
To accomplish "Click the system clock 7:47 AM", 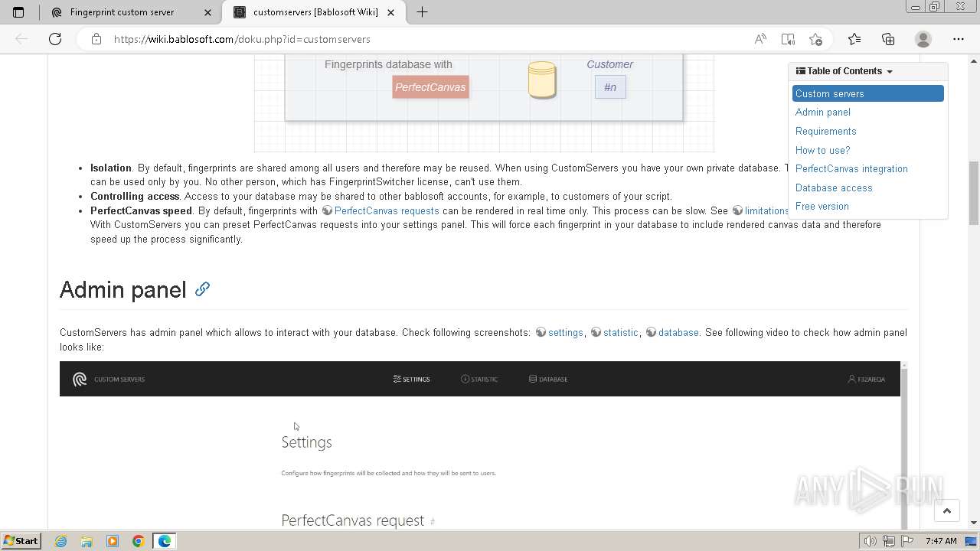I will click(941, 541).
